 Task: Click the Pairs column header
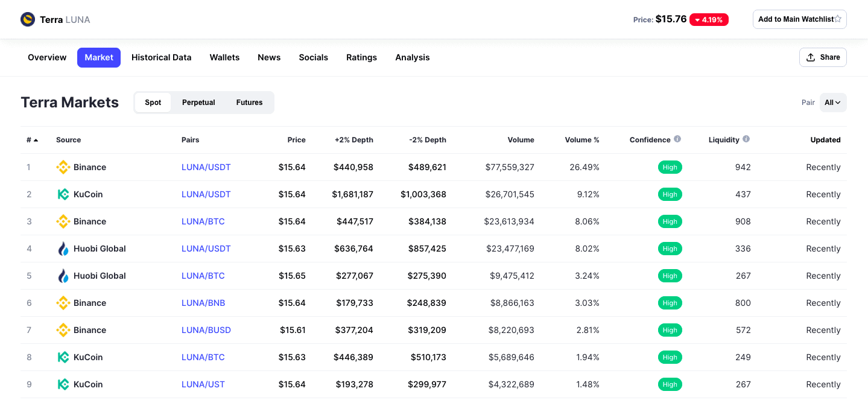[190, 140]
